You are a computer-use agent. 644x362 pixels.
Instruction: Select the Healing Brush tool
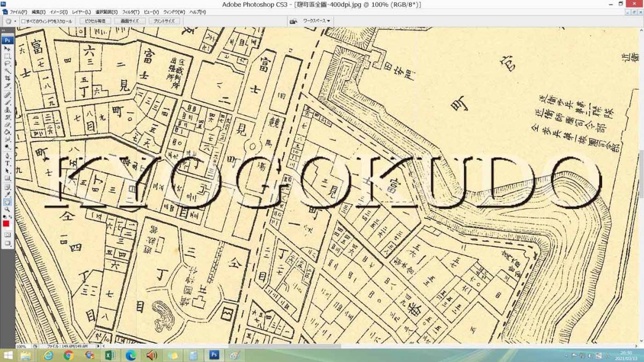pyautogui.click(x=8, y=94)
